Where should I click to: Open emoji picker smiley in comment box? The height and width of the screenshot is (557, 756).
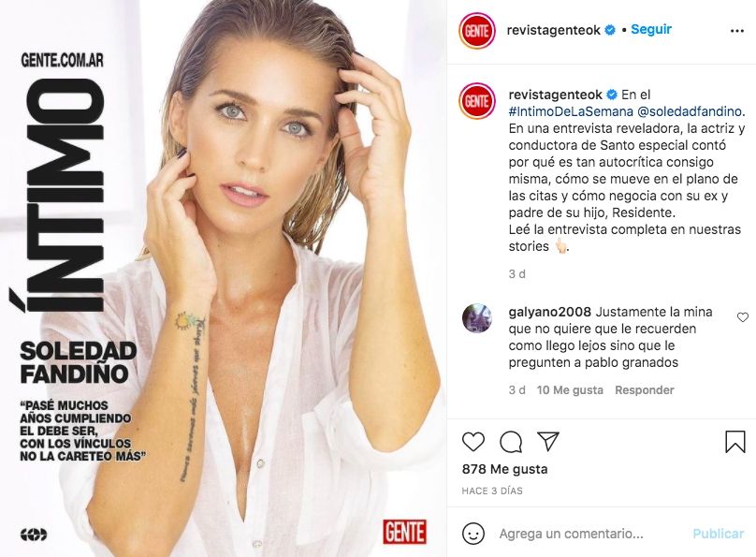[473, 534]
